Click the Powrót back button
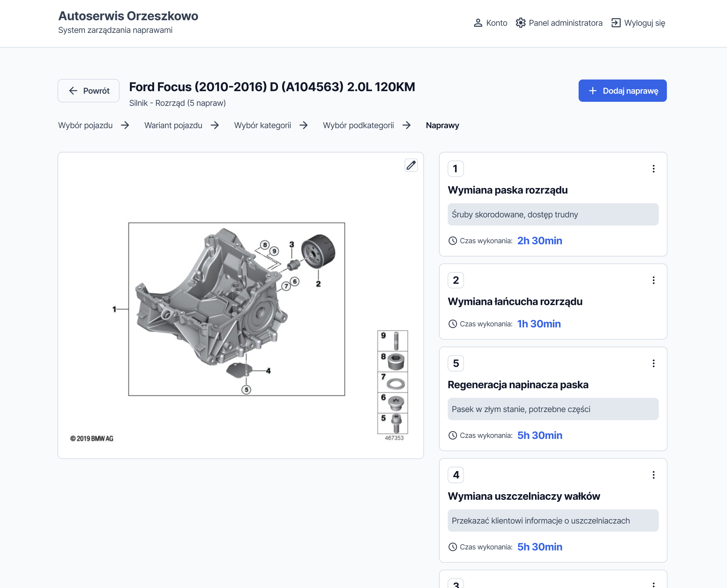 [x=89, y=91]
